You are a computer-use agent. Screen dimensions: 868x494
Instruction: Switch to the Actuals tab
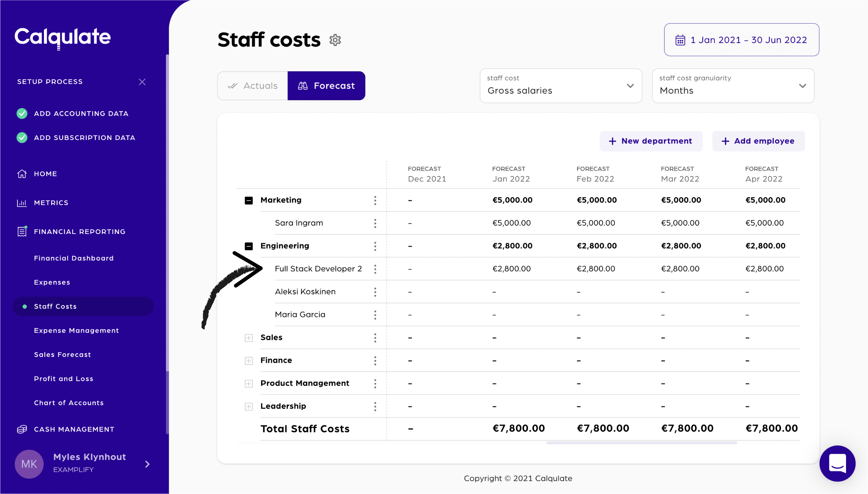click(x=253, y=86)
